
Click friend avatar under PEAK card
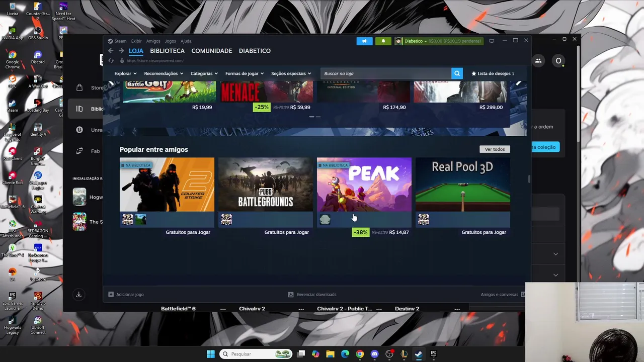click(x=325, y=219)
